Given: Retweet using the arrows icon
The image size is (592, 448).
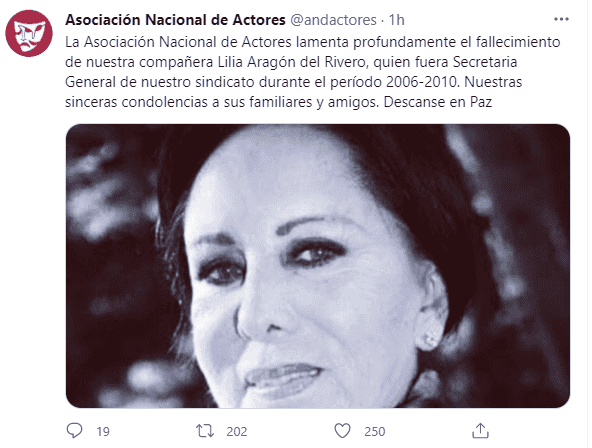Looking at the screenshot, I should tap(205, 431).
